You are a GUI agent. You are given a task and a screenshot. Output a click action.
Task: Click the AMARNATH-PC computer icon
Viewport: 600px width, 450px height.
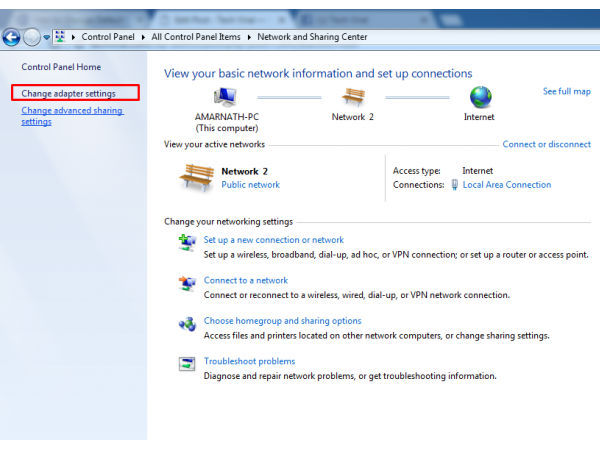point(225,97)
